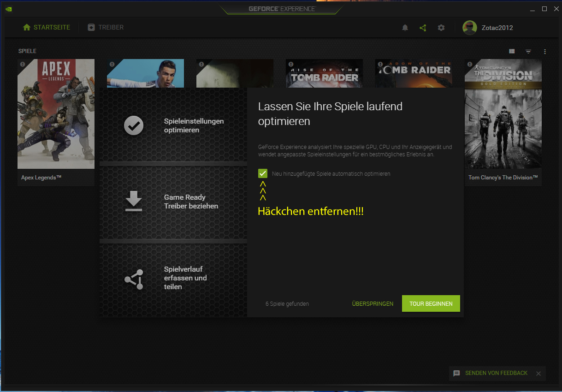
Task: Click the feedback speech bubble icon
Action: click(456, 373)
